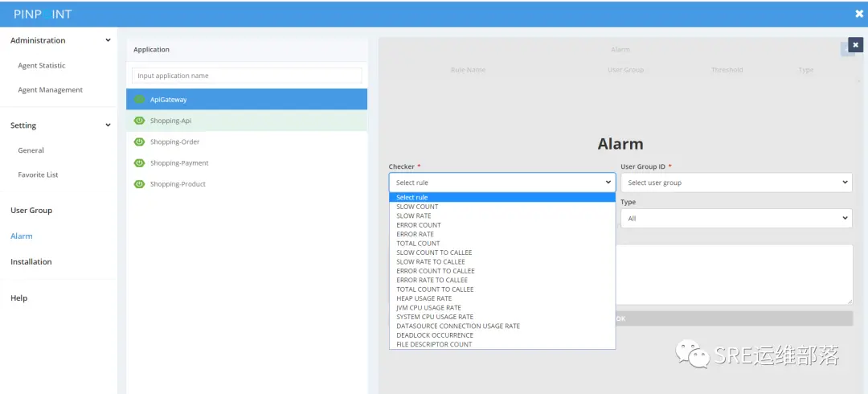This screenshot has height=394, width=868.
Task: Click the Shopping-Order green agent icon
Action: click(140, 142)
